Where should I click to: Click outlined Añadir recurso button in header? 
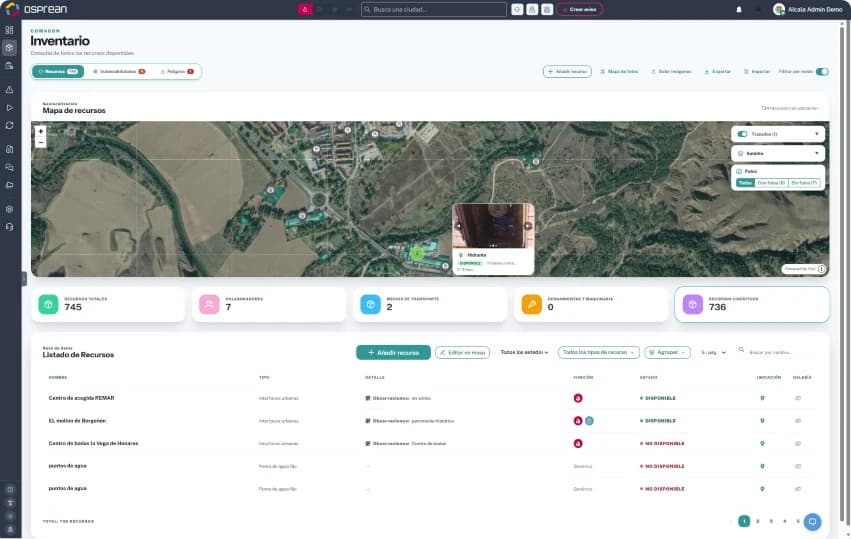pyautogui.click(x=567, y=72)
